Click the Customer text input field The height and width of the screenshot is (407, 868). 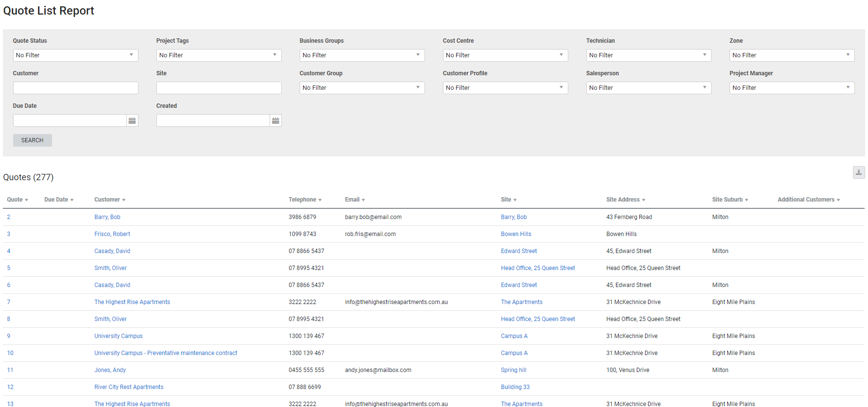[x=75, y=88]
